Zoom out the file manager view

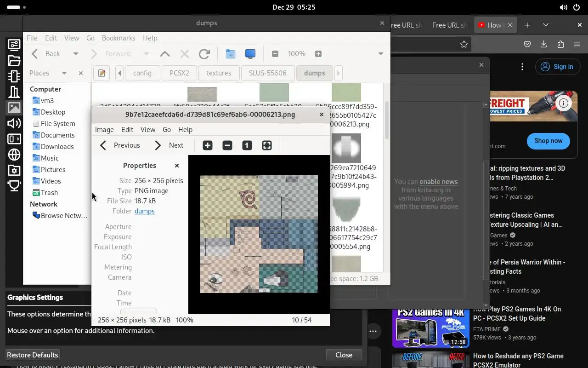click(x=275, y=54)
